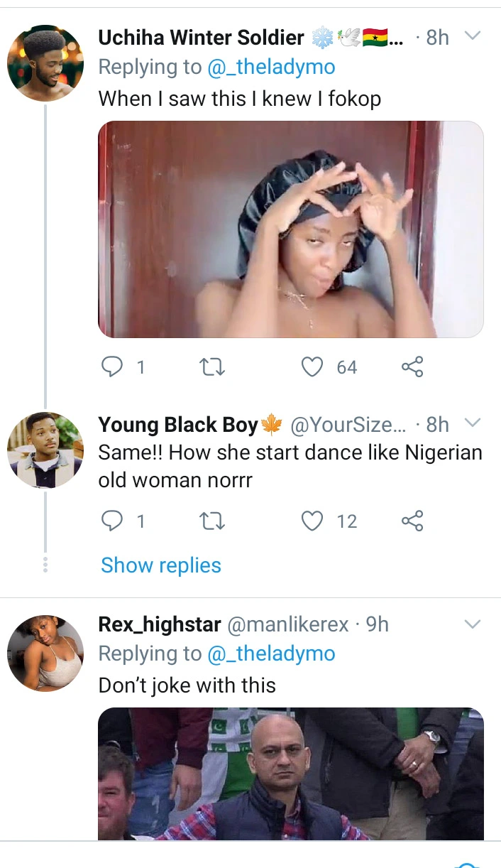Open options chevron on Young Black Boy tweet
Screen dimensions: 501x868
point(472,424)
